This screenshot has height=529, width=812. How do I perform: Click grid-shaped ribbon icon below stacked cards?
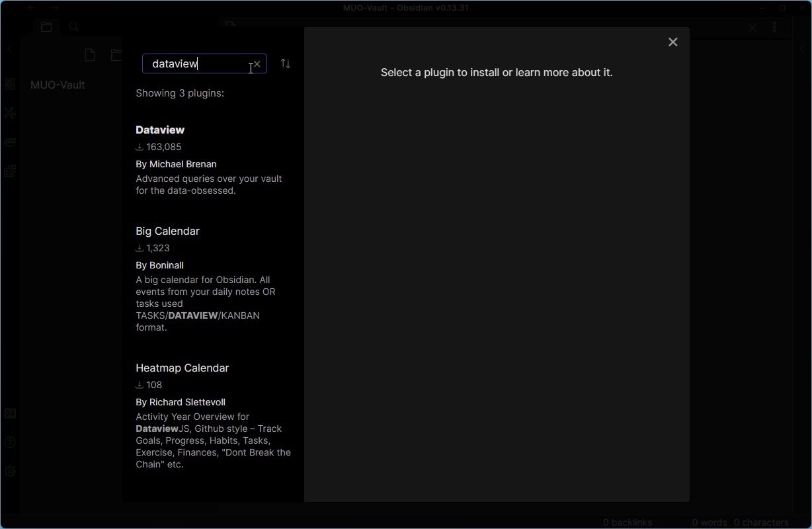click(x=9, y=171)
